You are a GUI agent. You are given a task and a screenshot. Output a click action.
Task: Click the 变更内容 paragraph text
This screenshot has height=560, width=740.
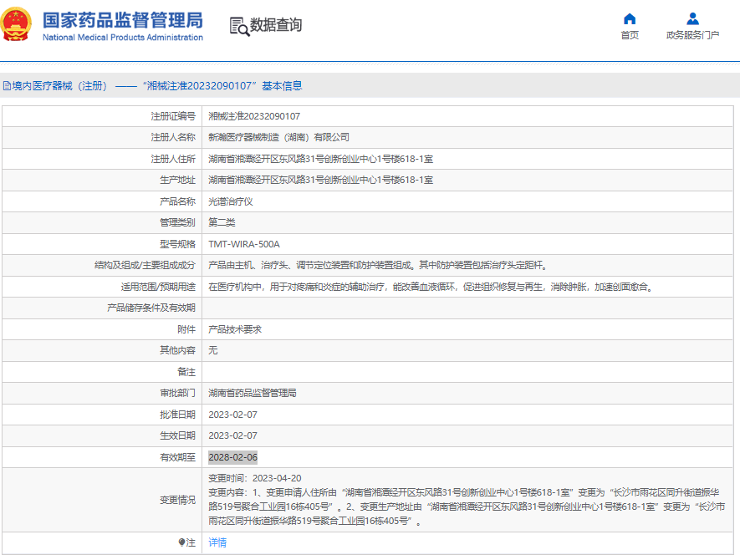467,507
